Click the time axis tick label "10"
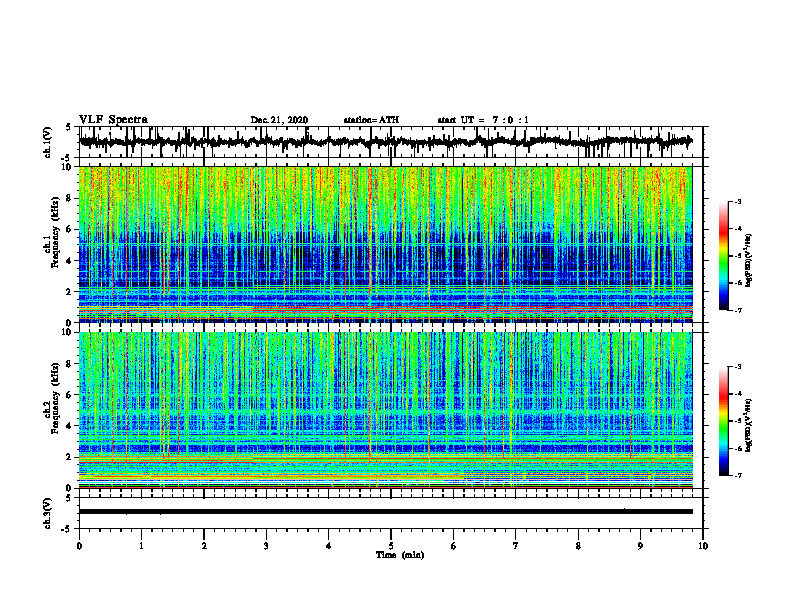The width and height of the screenshot is (792, 612). tap(703, 546)
